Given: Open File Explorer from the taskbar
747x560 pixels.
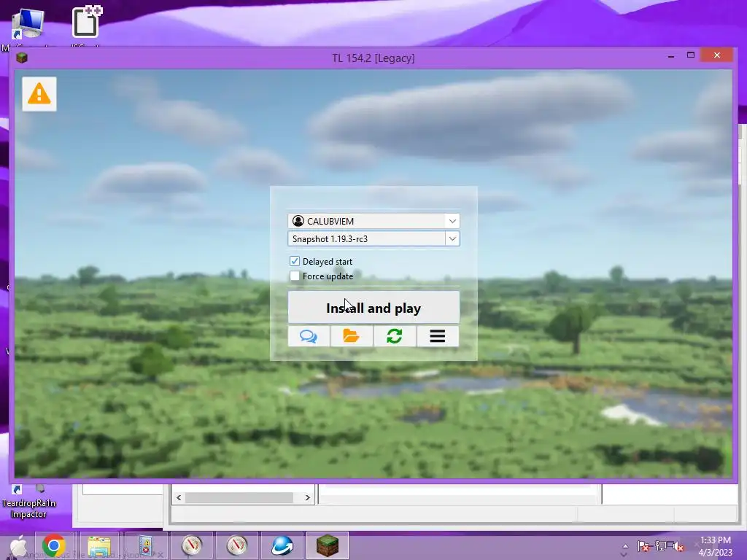Looking at the screenshot, I should pos(99,545).
